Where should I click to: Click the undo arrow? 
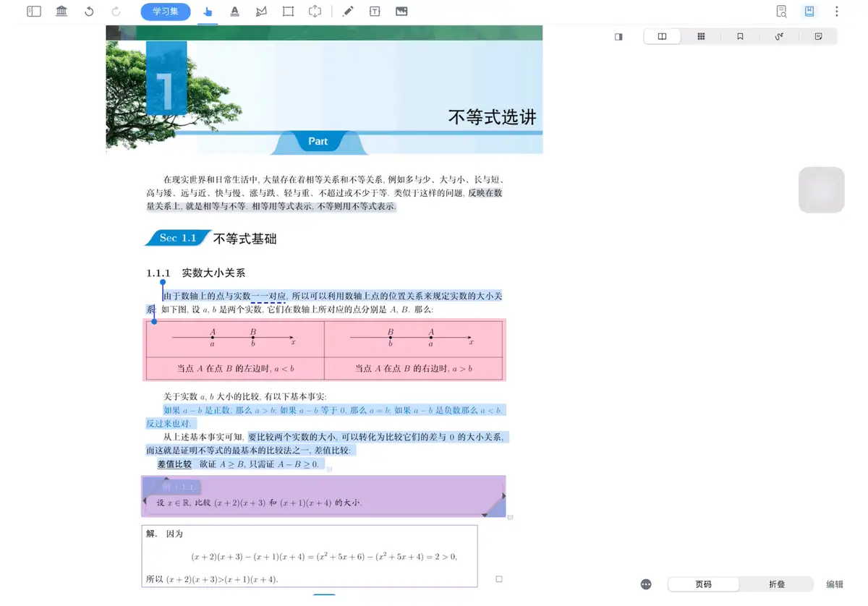coord(89,12)
